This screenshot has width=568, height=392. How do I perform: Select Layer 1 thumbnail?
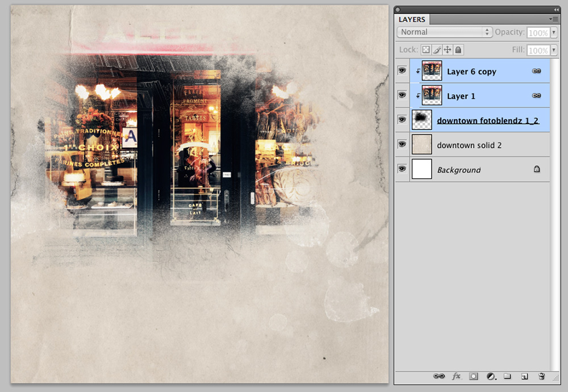[432, 95]
